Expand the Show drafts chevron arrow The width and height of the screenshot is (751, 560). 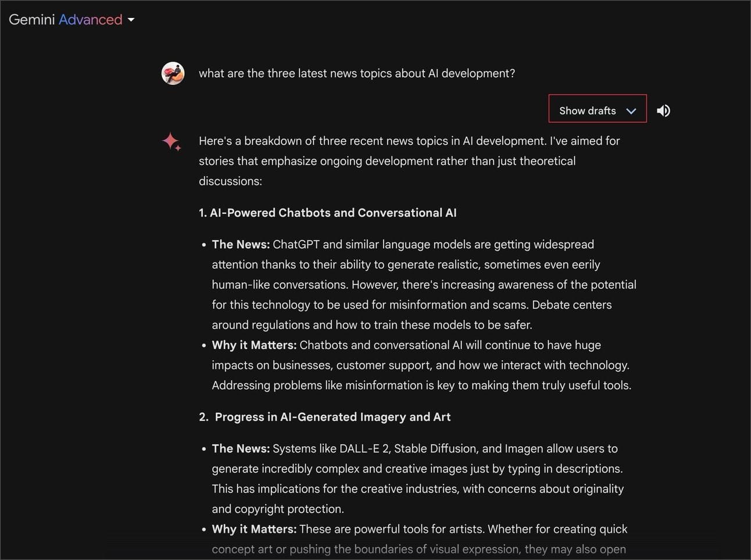click(631, 111)
